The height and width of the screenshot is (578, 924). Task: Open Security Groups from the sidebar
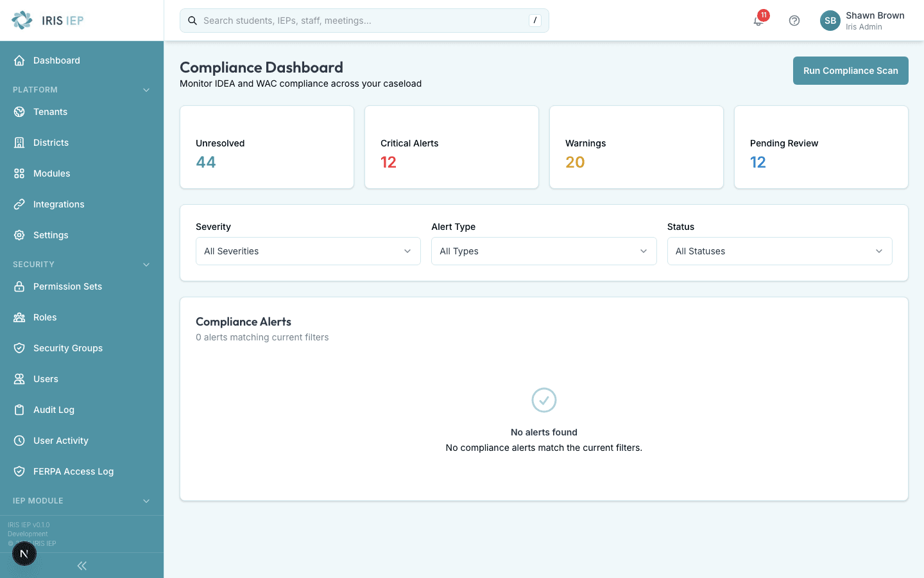68,347
